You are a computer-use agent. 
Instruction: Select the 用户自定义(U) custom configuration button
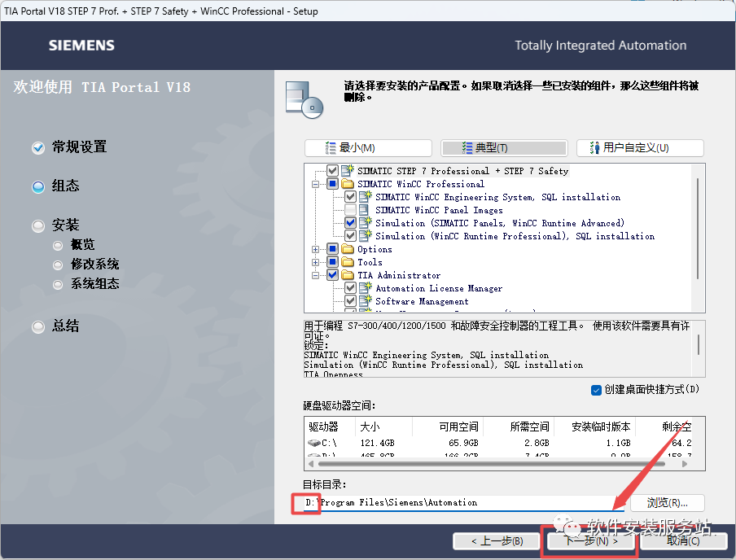pos(640,148)
